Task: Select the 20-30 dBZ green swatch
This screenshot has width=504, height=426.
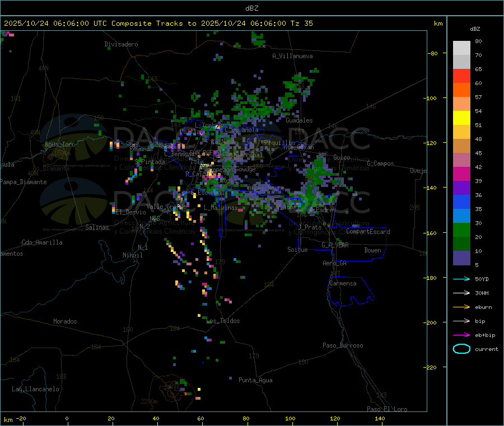Action: [x=461, y=230]
